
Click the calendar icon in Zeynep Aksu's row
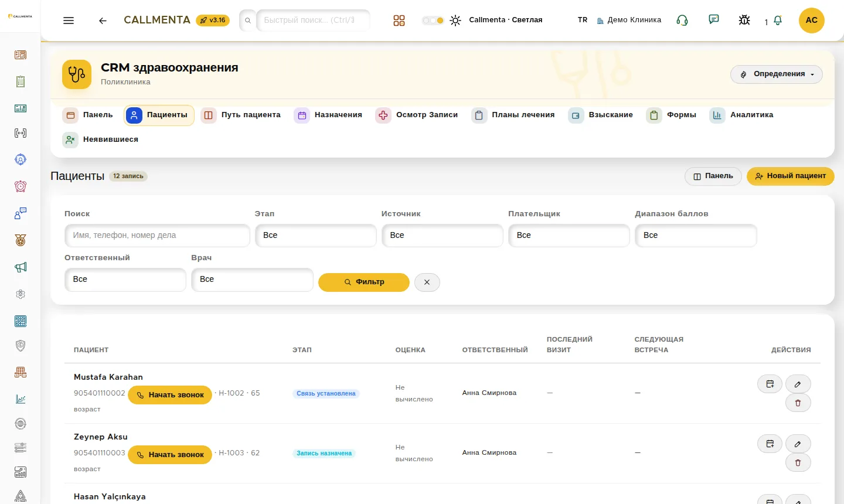[x=770, y=444]
